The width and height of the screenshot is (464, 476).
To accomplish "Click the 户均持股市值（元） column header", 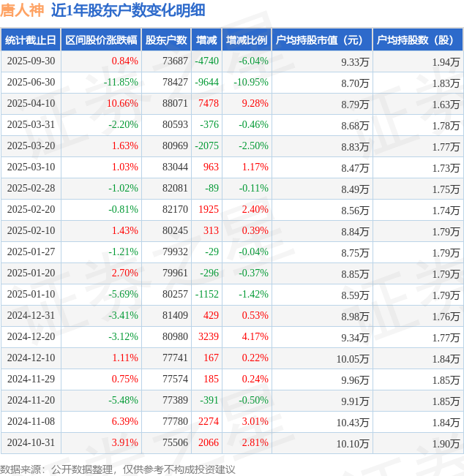I will click(x=322, y=40).
